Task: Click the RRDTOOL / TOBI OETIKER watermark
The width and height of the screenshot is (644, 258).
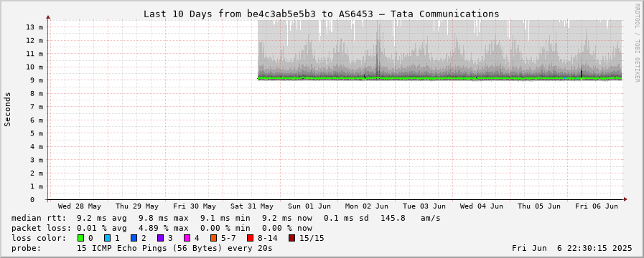Action: tap(637, 42)
